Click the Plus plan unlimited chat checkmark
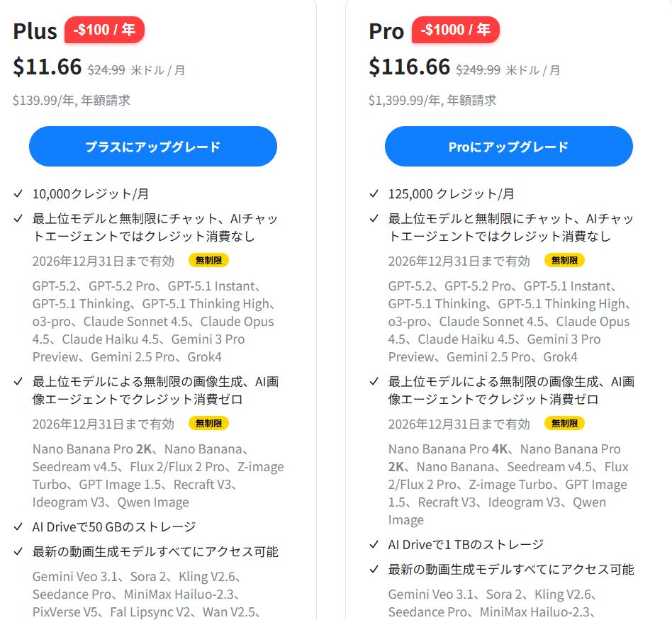The image size is (672, 620). click(x=18, y=219)
